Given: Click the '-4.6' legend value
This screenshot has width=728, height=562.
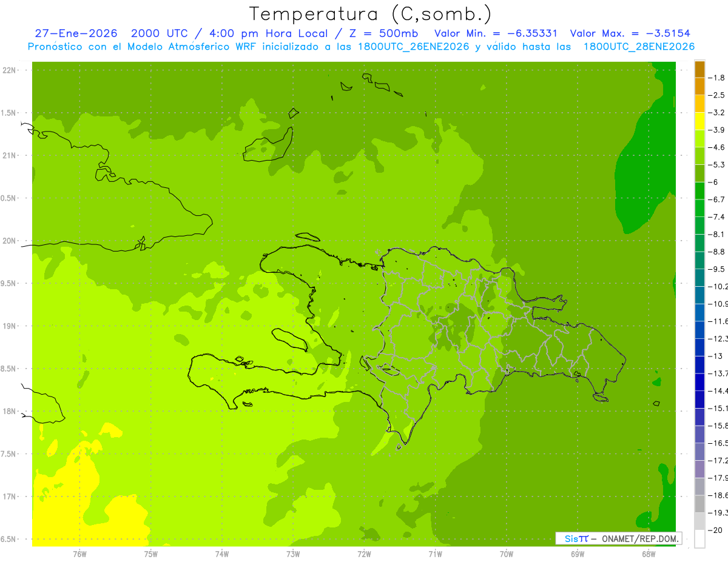Looking at the screenshot, I should [x=718, y=147].
